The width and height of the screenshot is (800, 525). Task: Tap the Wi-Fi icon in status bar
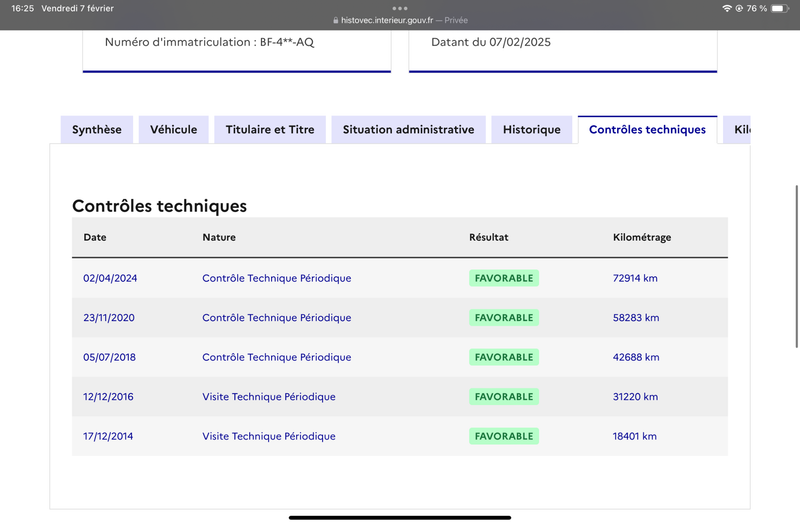[x=727, y=8]
